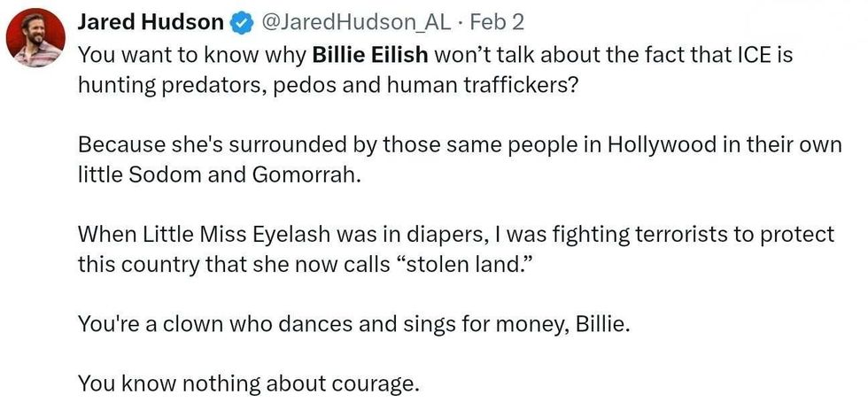Click the "little Sodom and Gomorrah" line
This screenshot has width=868, height=410.
[x=219, y=174]
